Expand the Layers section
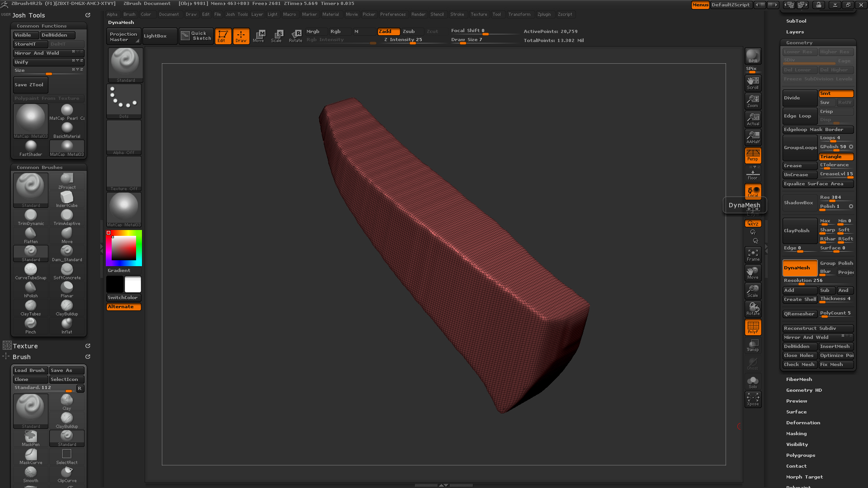868x488 pixels. tap(795, 32)
